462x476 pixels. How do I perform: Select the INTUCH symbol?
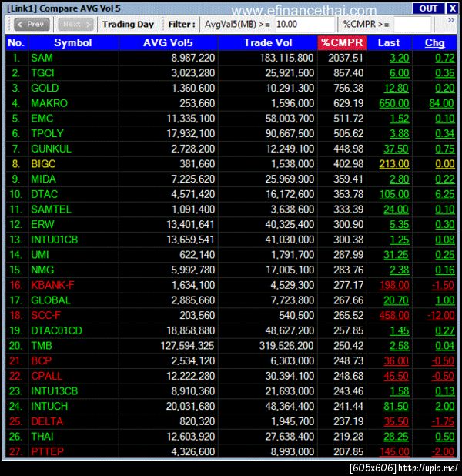click(x=49, y=406)
